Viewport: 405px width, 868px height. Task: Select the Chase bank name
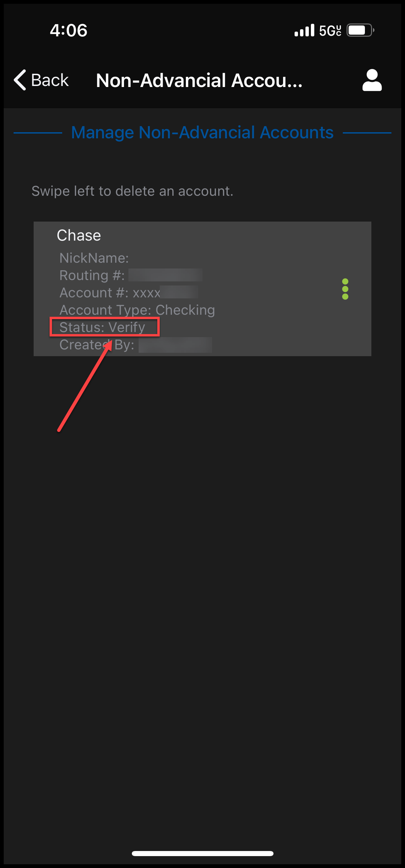(x=79, y=236)
